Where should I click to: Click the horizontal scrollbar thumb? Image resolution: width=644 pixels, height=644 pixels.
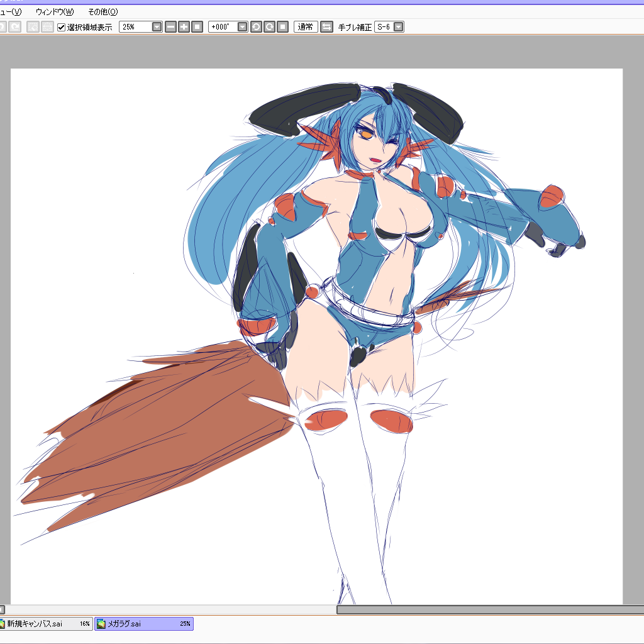(491, 610)
